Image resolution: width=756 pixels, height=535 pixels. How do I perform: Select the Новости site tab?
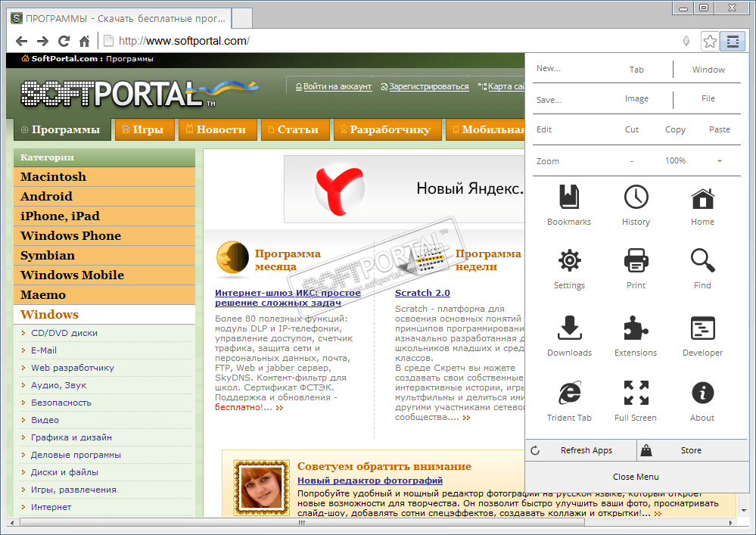coord(217,129)
